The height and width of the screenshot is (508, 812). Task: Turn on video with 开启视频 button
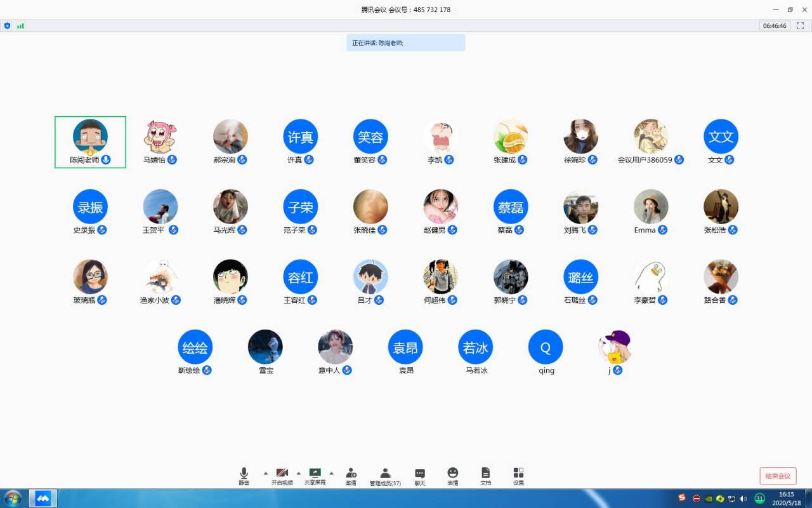(282, 476)
